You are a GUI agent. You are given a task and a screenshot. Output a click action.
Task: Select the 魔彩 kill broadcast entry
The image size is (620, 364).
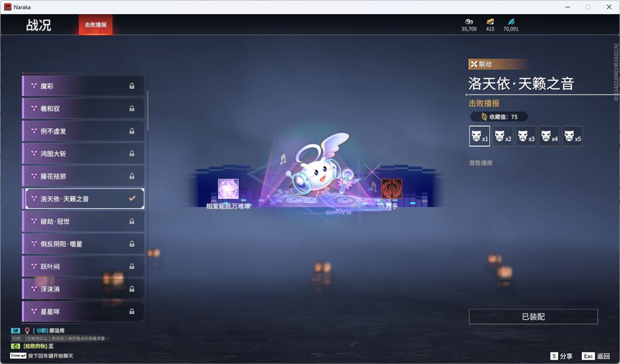[x=83, y=86]
